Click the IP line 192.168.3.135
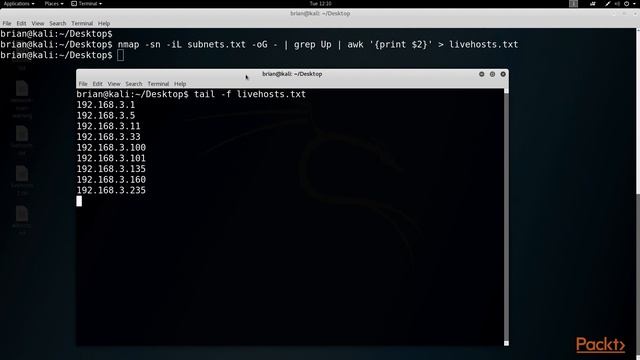This screenshot has height=360, width=640. (x=111, y=169)
